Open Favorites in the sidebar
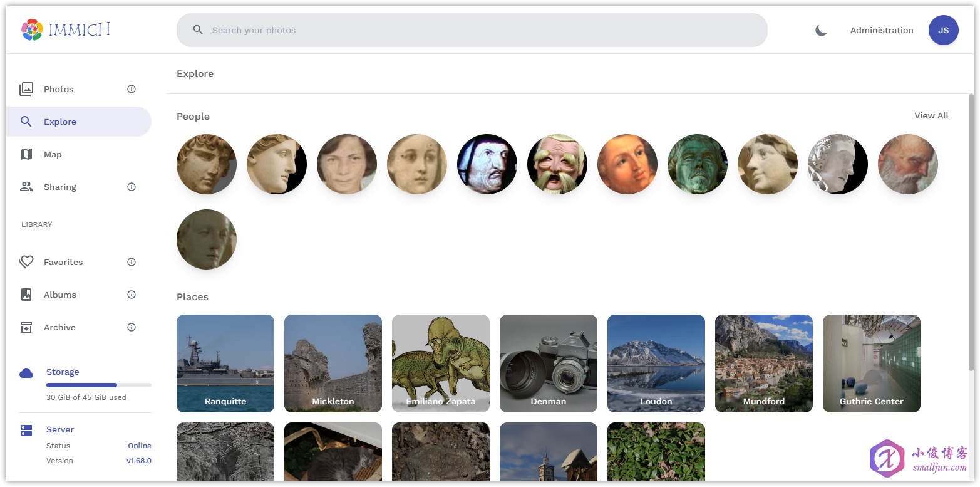980x487 pixels. 79,262
